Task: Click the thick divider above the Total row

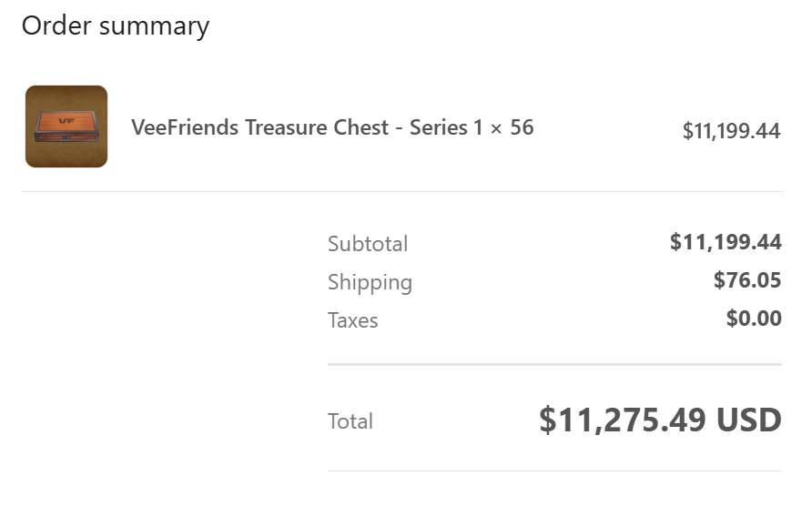Action: [x=554, y=365]
